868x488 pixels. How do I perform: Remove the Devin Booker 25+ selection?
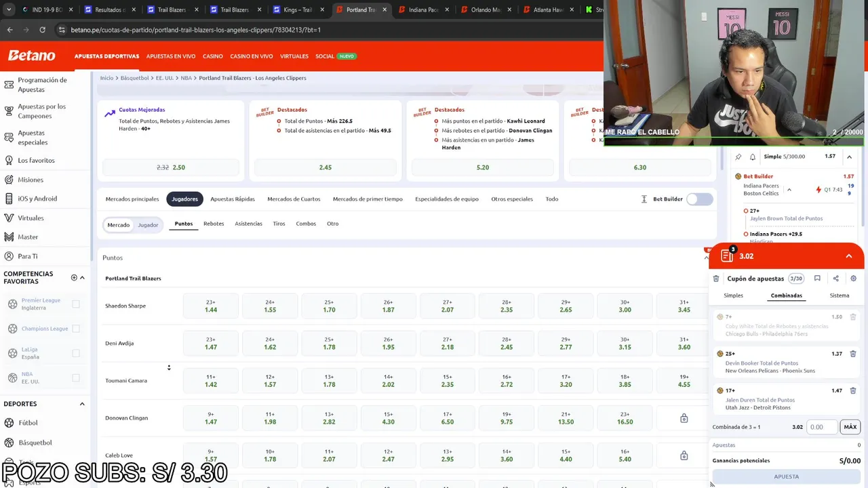click(853, 354)
